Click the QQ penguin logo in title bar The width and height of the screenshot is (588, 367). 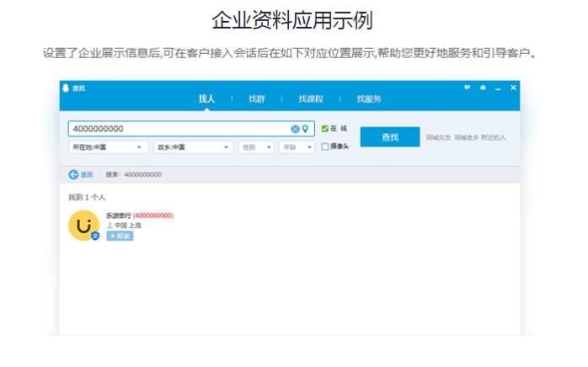(x=65, y=88)
